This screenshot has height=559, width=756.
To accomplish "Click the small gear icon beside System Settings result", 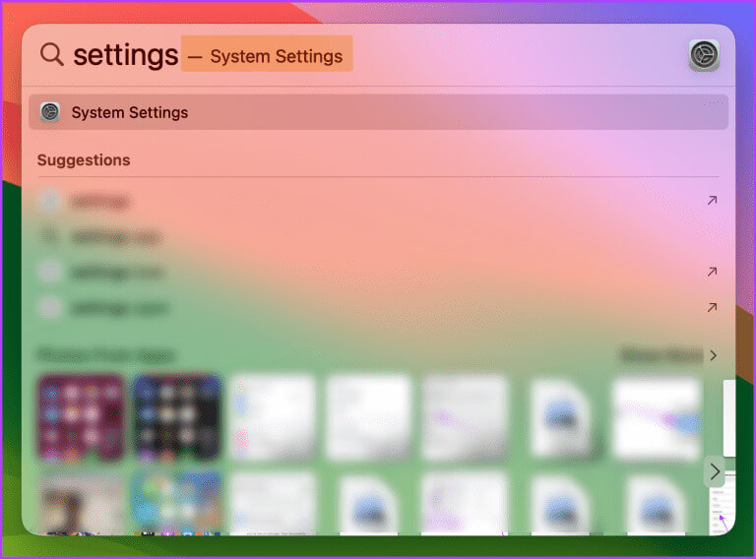I will click(x=49, y=112).
